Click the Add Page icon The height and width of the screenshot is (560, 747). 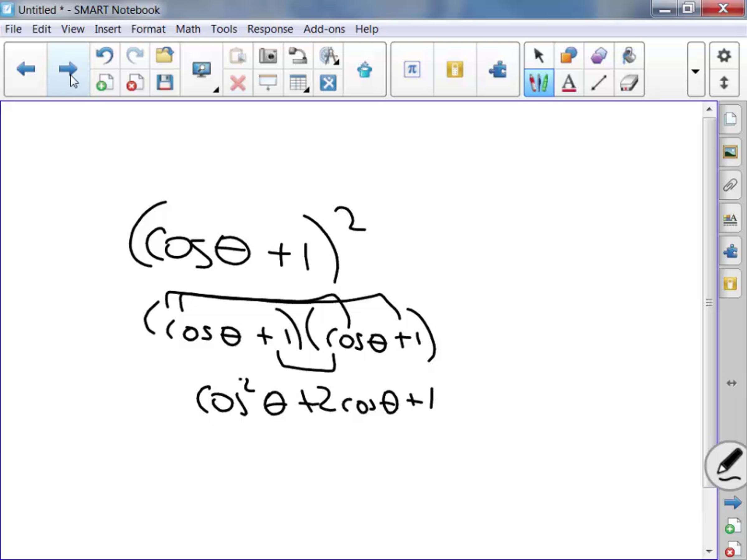(104, 83)
